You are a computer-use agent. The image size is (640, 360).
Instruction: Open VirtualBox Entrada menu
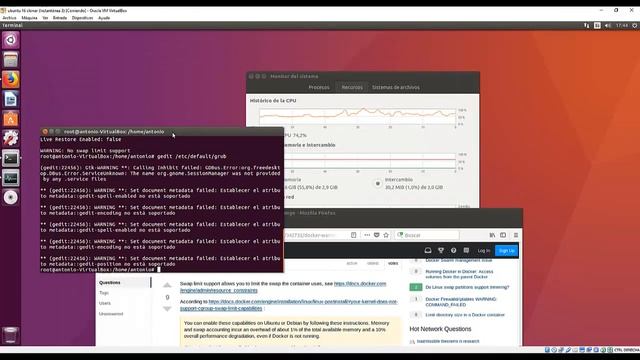60,18
